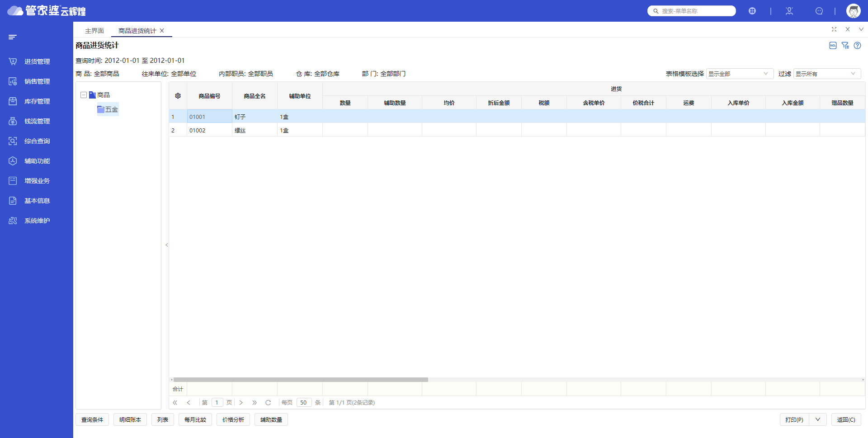Click the 库存管理 box icon

[x=13, y=101]
